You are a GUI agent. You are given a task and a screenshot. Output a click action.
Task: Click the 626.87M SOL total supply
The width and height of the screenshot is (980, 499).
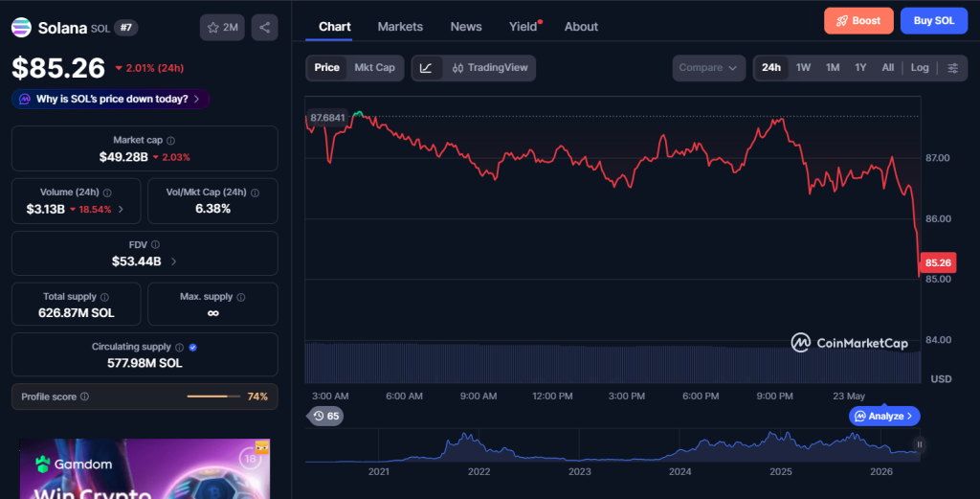pyautogui.click(x=77, y=313)
